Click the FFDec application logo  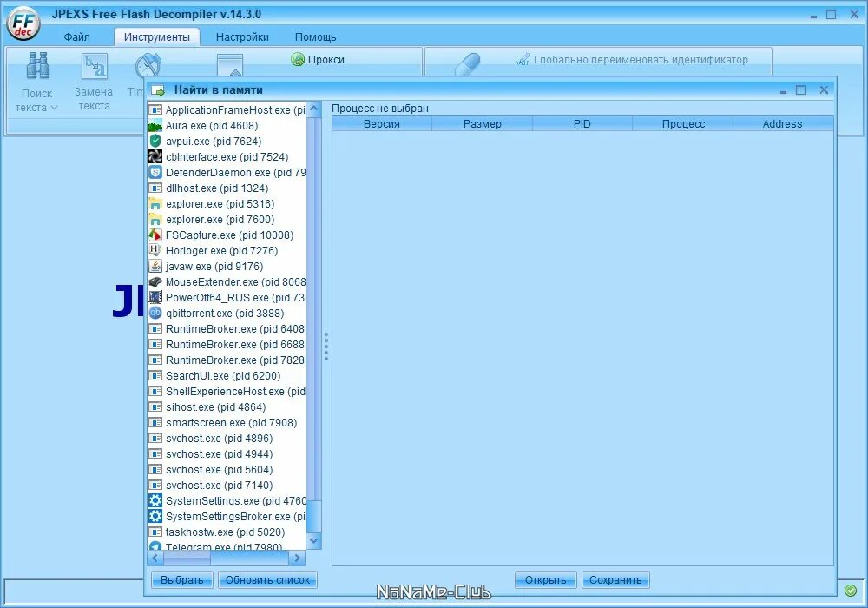click(23, 23)
